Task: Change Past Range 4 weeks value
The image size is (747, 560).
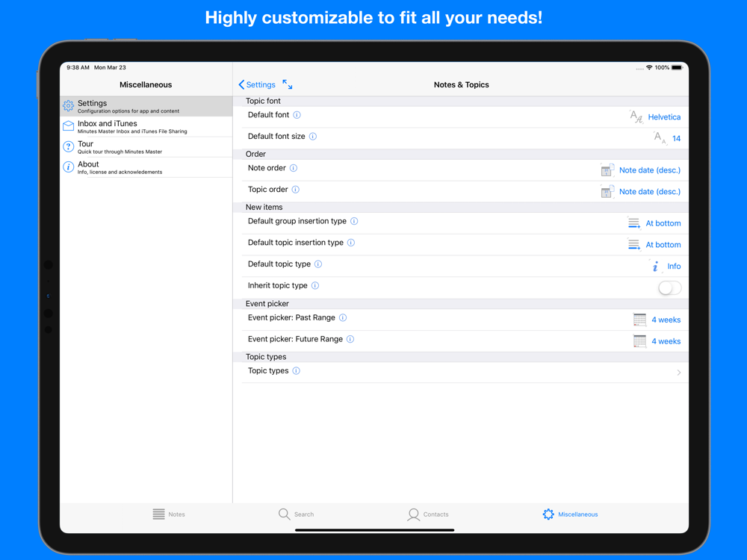Action: click(x=666, y=320)
